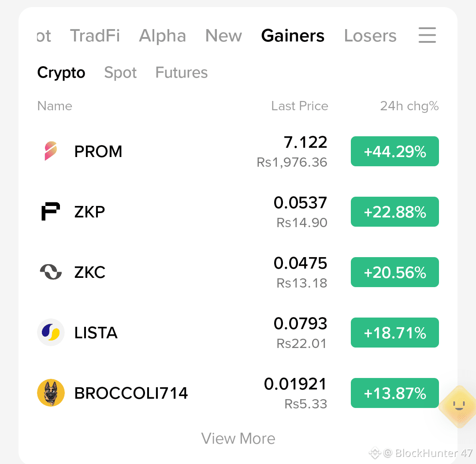Open the TradFi tab

(95, 36)
